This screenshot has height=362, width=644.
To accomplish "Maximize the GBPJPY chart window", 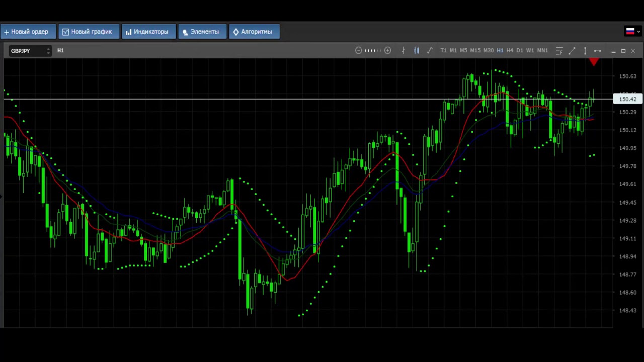I will click(623, 51).
